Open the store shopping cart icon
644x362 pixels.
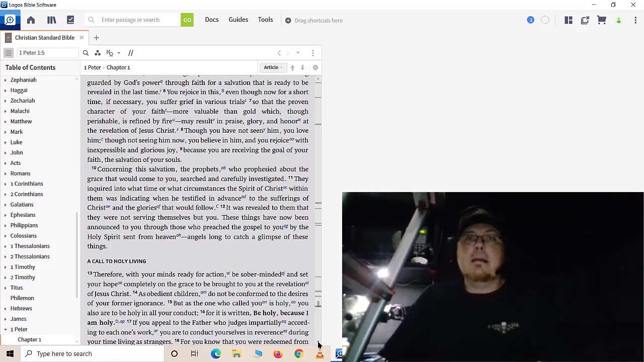coord(602,20)
